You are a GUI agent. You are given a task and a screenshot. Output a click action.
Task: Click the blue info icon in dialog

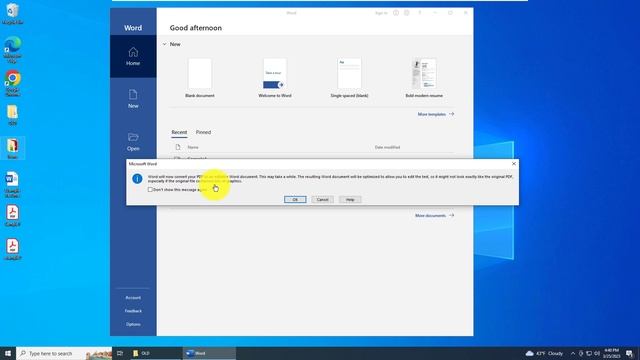pyautogui.click(x=138, y=179)
